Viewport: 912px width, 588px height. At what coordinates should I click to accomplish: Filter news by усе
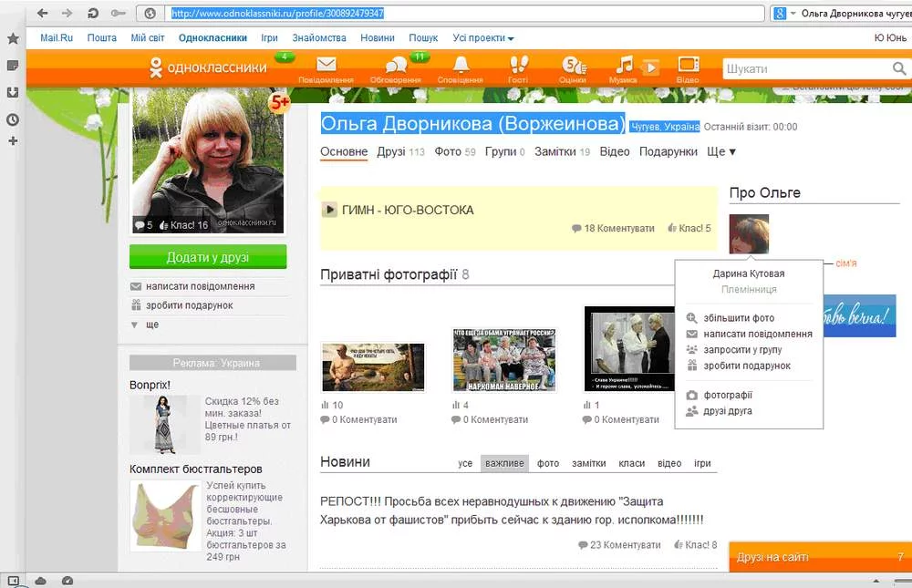[465, 463]
